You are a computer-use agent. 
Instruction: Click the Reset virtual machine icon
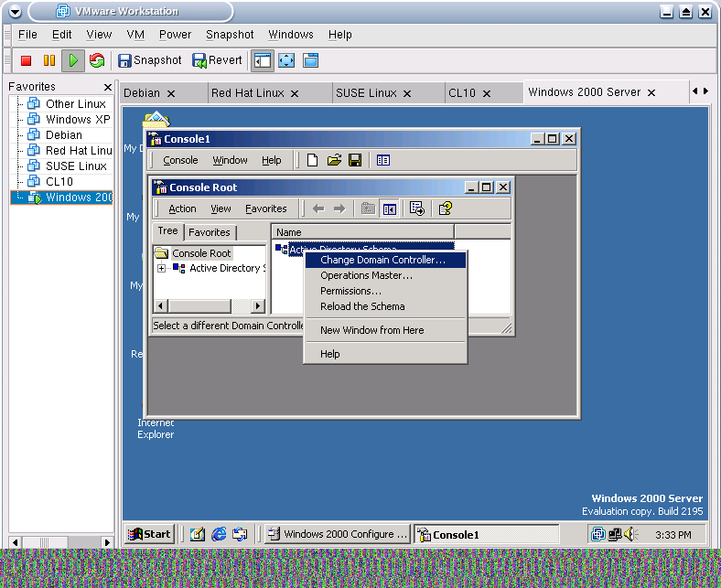pyautogui.click(x=97, y=60)
